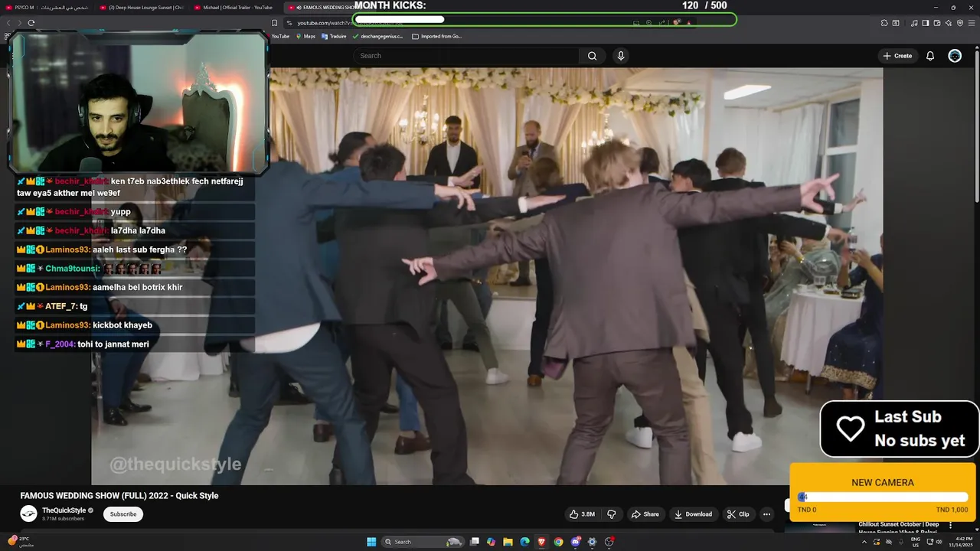Image resolution: width=980 pixels, height=551 pixels.
Task: Reload the page with the browser refresh icon
Action: (31, 23)
